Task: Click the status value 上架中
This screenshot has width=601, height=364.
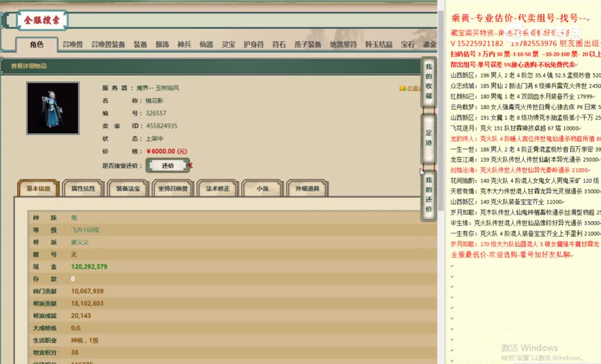Action: pos(154,139)
